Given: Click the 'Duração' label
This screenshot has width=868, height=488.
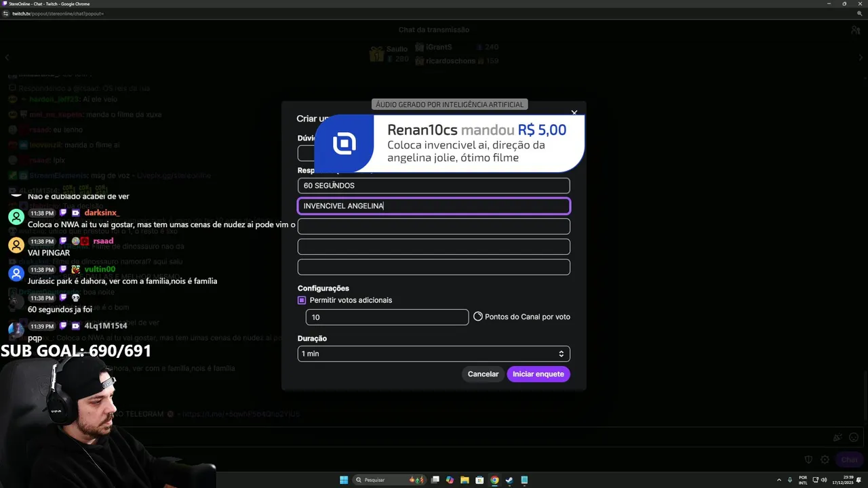Looking at the screenshot, I should pyautogui.click(x=312, y=338).
